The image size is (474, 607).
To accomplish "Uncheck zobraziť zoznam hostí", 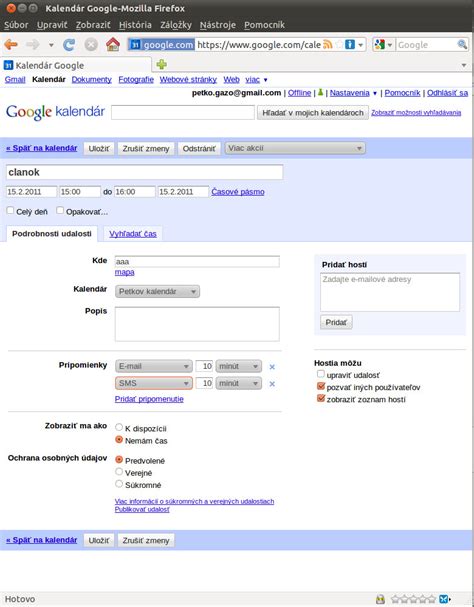I will pos(321,398).
